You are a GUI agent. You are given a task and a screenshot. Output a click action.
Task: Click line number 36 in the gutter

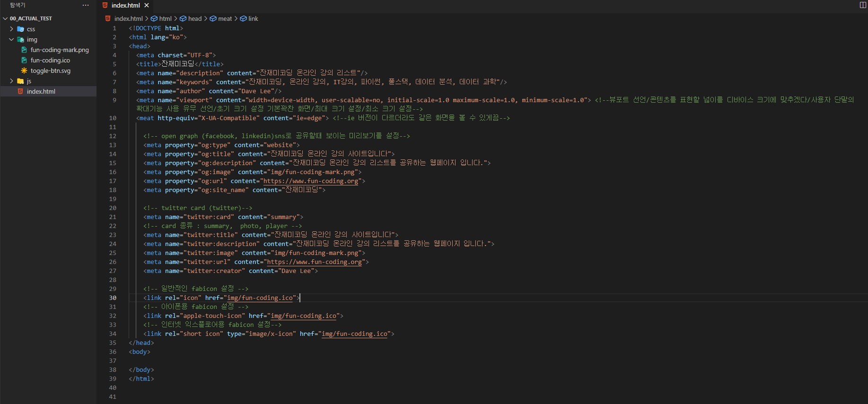click(x=113, y=352)
